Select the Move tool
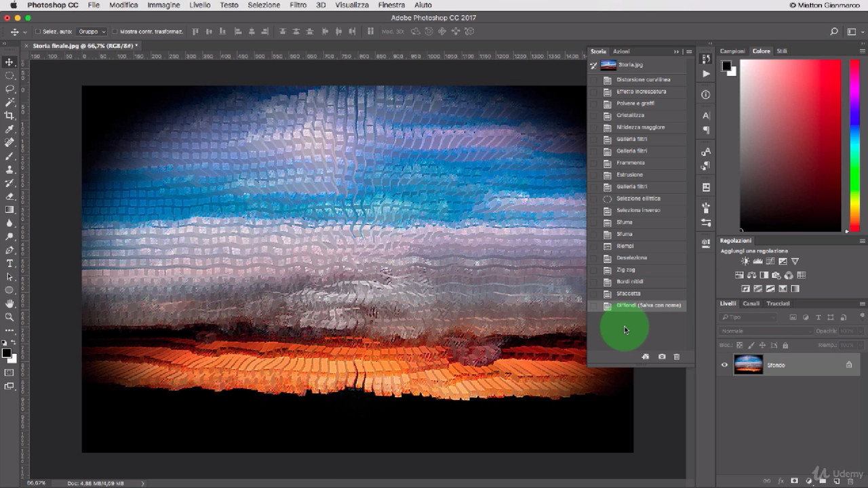Screen dimensions: 868x488 point(9,62)
